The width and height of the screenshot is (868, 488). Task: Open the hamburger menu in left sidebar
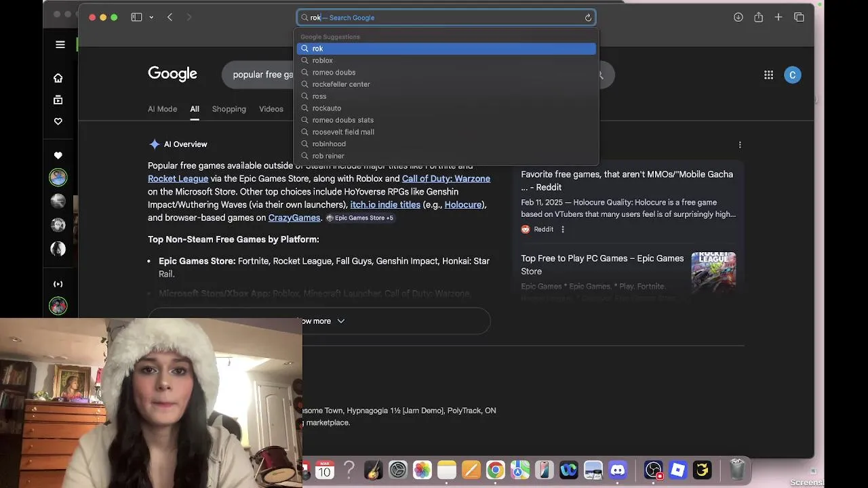(x=60, y=45)
